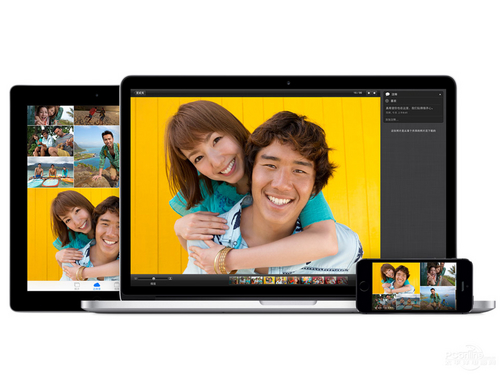Viewport: 500px width, 375px height.
Task: Open the yellow couple photo on iPhone
Action: point(396,278)
